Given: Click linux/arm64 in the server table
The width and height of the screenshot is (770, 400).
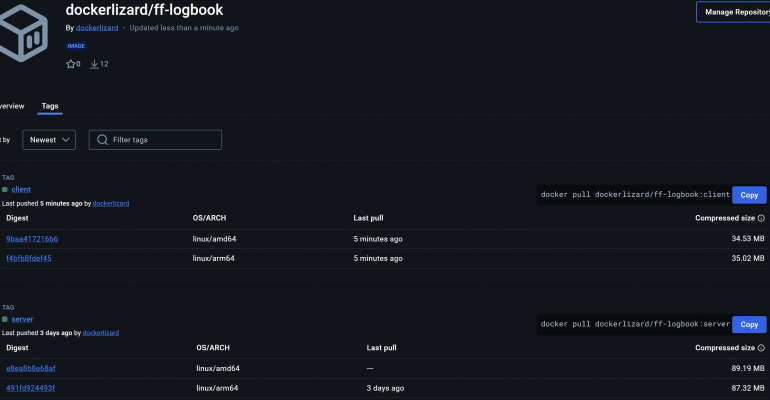Looking at the screenshot, I should 217,388.
